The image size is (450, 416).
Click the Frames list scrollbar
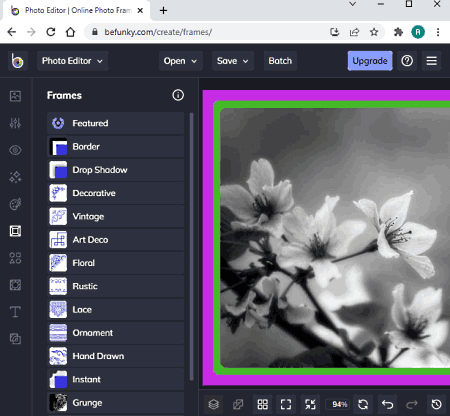click(191, 247)
